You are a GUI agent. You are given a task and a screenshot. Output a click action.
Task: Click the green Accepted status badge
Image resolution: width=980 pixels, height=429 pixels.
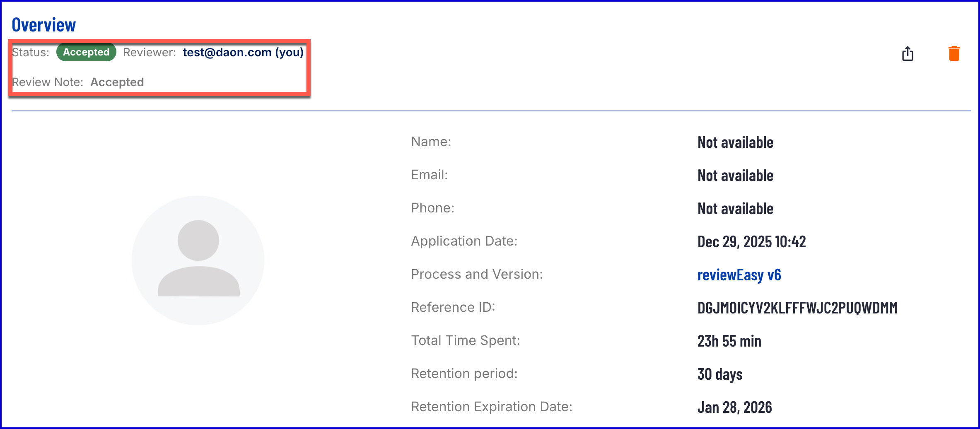[x=86, y=52]
